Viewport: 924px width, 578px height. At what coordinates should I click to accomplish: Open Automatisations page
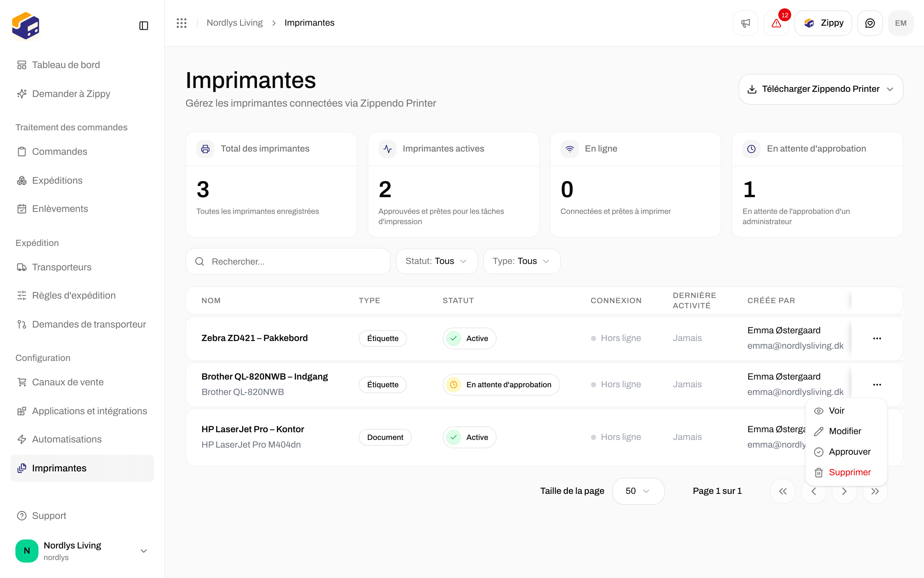click(x=82, y=439)
